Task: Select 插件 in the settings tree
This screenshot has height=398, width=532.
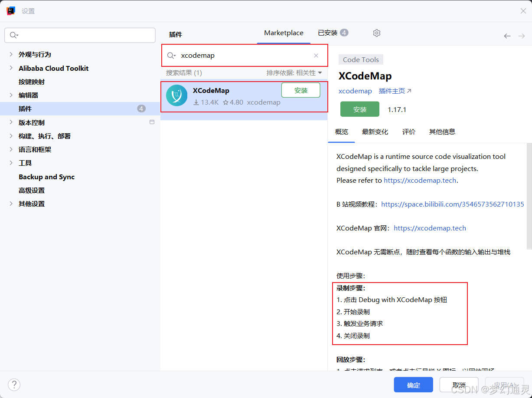Action: pyautogui.click(x=80, y=109)
